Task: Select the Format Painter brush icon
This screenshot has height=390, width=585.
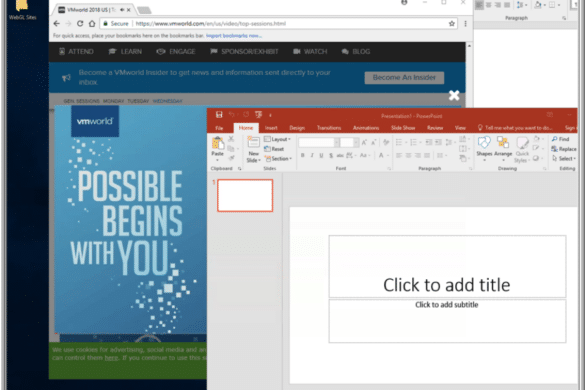Action: [231, 158]
